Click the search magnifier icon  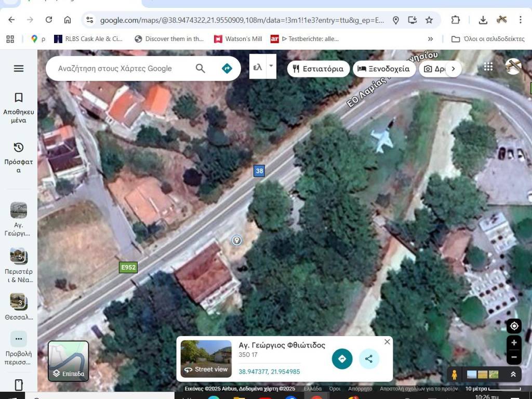coord(200,69)
